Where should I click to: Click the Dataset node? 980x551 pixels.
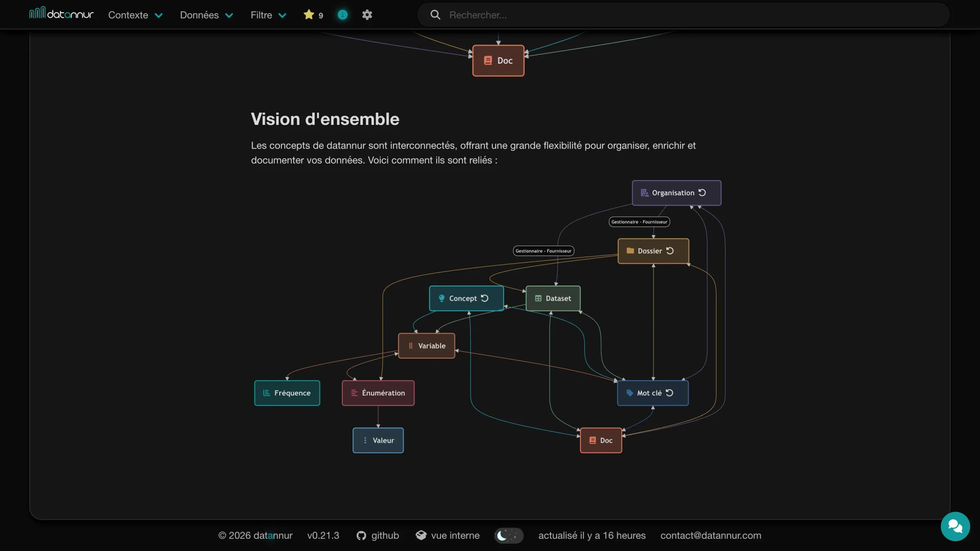click(x=553, y=298)
